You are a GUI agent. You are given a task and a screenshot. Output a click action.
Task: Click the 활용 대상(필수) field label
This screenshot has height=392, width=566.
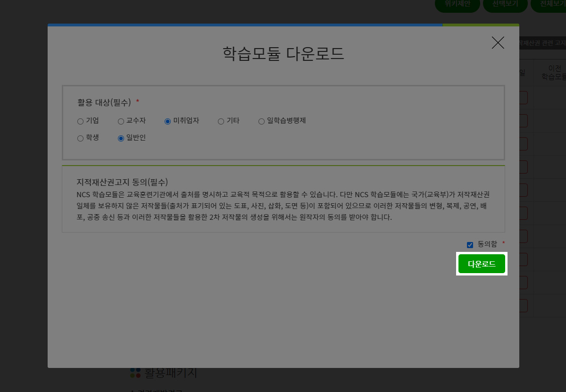tap(104, 102)
